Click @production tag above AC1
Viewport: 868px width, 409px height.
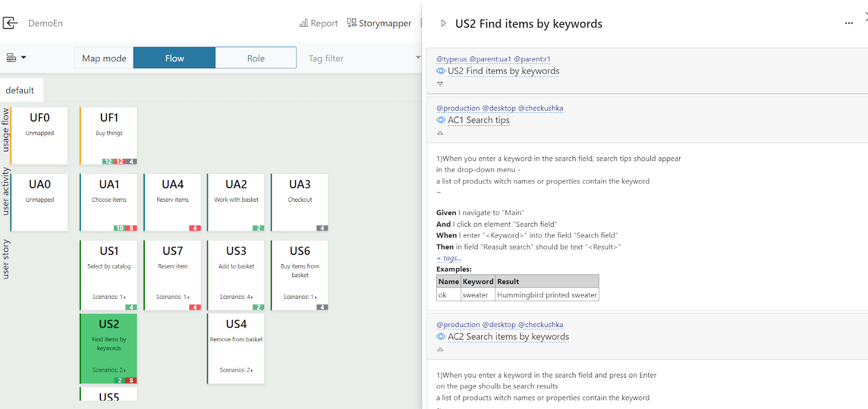(x=458, y=108)
